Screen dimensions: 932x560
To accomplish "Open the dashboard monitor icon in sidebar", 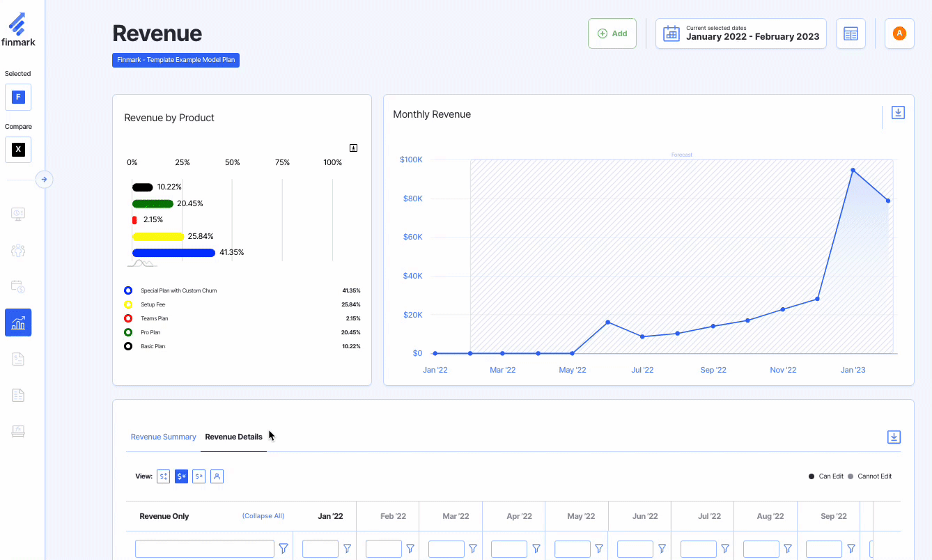I will [x=18, y=214].
